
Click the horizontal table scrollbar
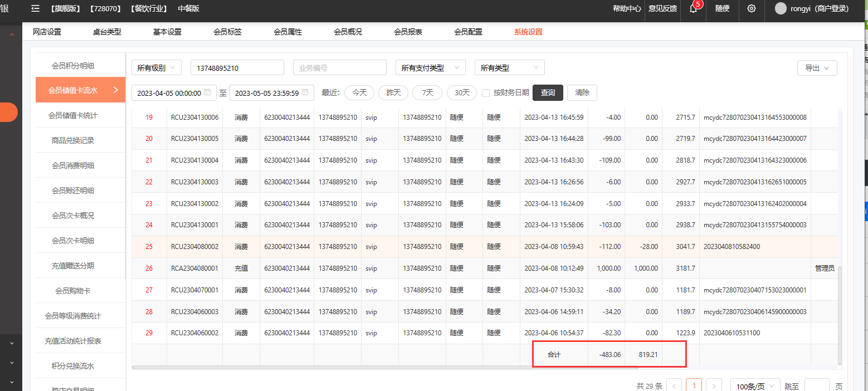[x=334, y=368]
